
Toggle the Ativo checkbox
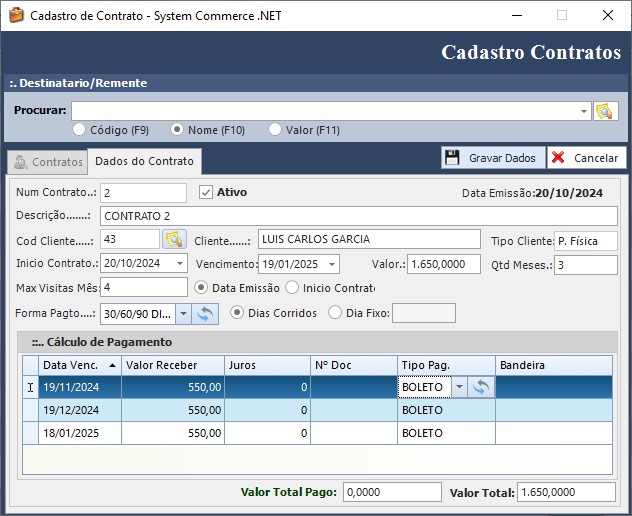tap(206, 192)
